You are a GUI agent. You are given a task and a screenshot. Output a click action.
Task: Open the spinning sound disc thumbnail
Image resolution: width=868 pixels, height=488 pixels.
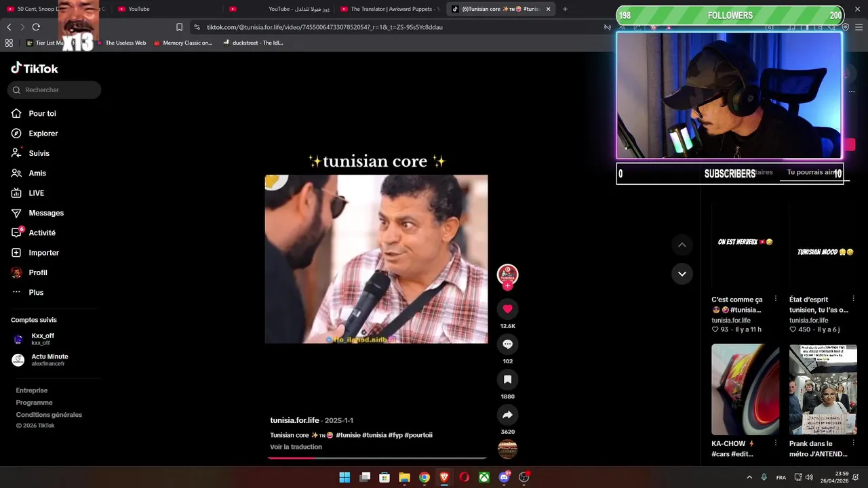tap(507, 449)
